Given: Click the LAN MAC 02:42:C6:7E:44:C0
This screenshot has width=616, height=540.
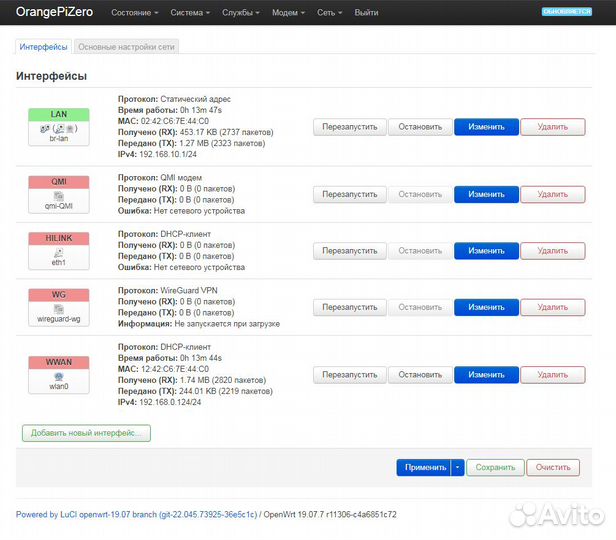Looking at the screenshot, I should click(175, 121).
